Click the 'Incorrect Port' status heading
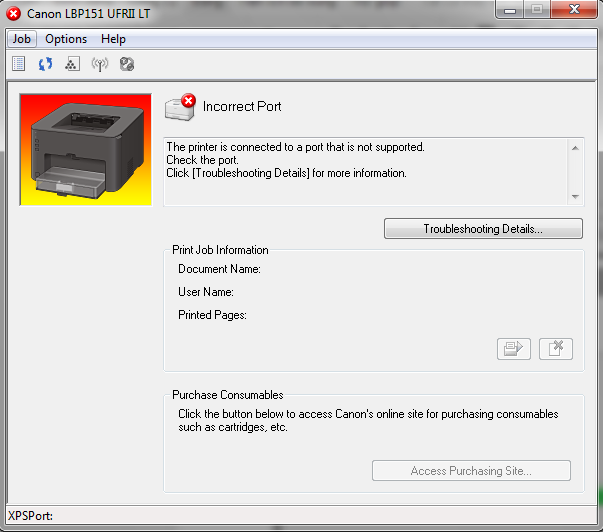 coord(242,107)
